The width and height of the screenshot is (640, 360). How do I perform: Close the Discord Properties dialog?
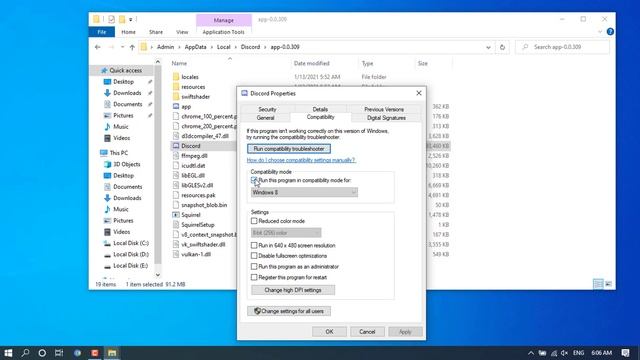click(x=419, y=93)
